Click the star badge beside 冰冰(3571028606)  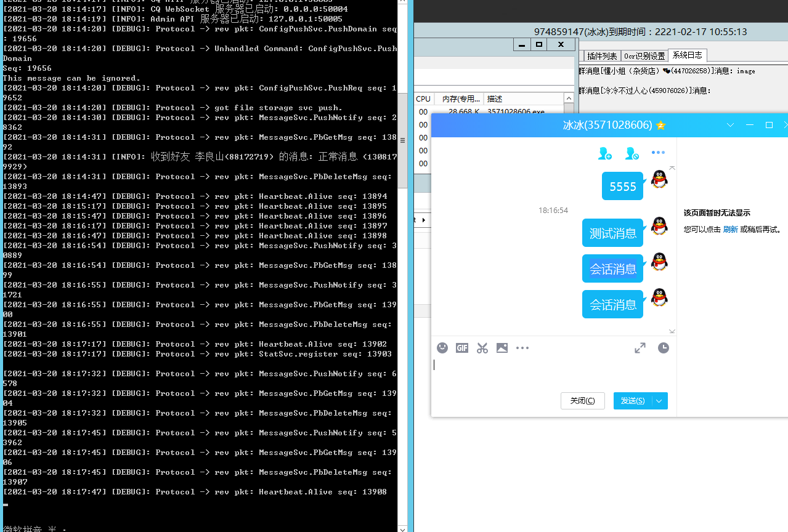pyautogui.click(x=661, y=125)
